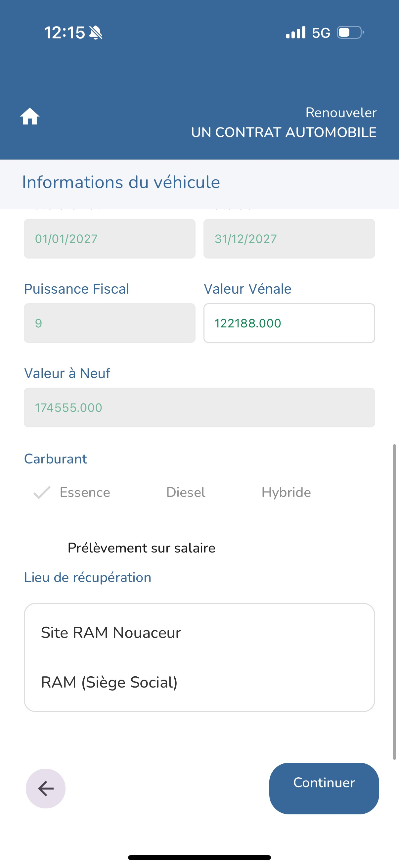Viewport: 399px width, 868px height.
Task: Select Diesel fuel type
Action: pyautogui.click(x=186, y=492)
